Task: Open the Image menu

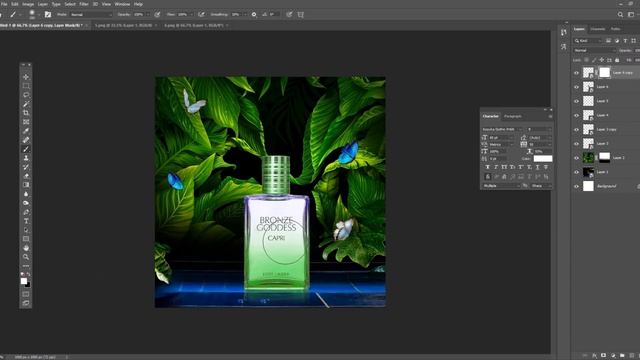Action: click(x=28, y=4)
